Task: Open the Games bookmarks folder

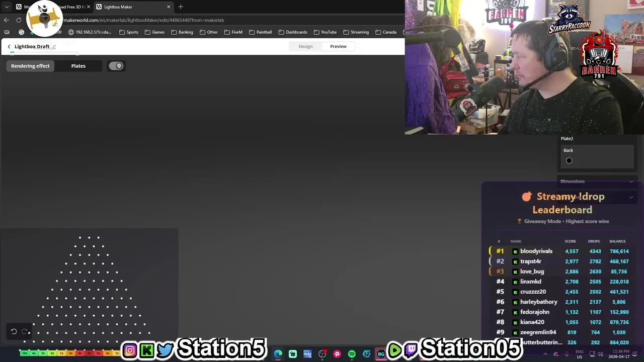Action: coord(154,32)
